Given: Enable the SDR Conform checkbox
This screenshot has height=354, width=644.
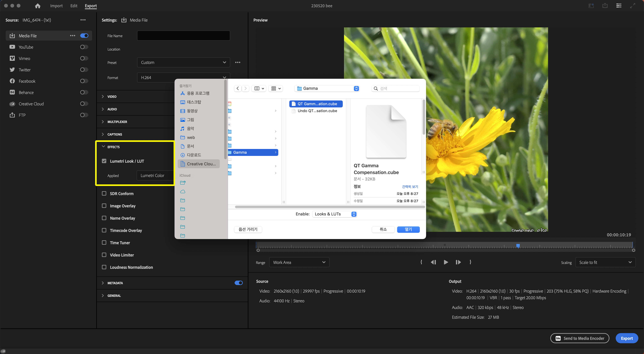Looking at the screenshot, I should pos(104,193).
